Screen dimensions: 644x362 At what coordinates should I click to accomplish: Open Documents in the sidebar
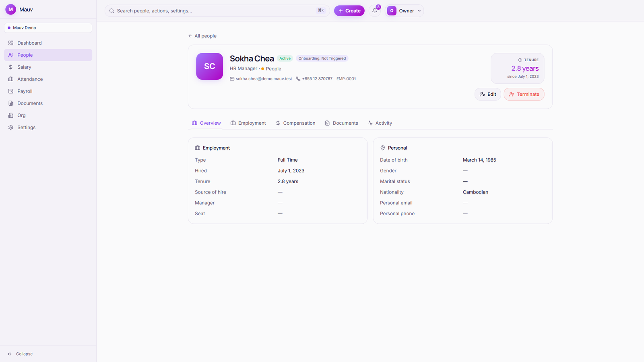click(48, 103)
